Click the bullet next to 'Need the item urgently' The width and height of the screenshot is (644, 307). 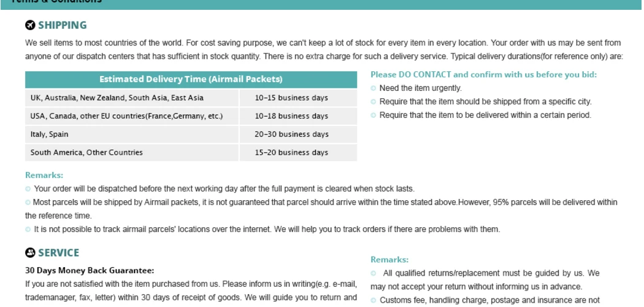click(374, 88)
